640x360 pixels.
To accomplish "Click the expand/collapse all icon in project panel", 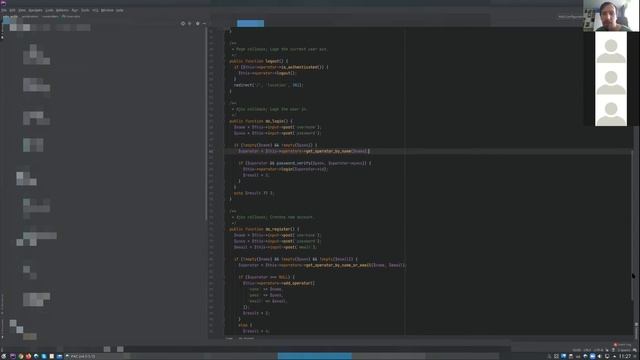I will [190, 24].
